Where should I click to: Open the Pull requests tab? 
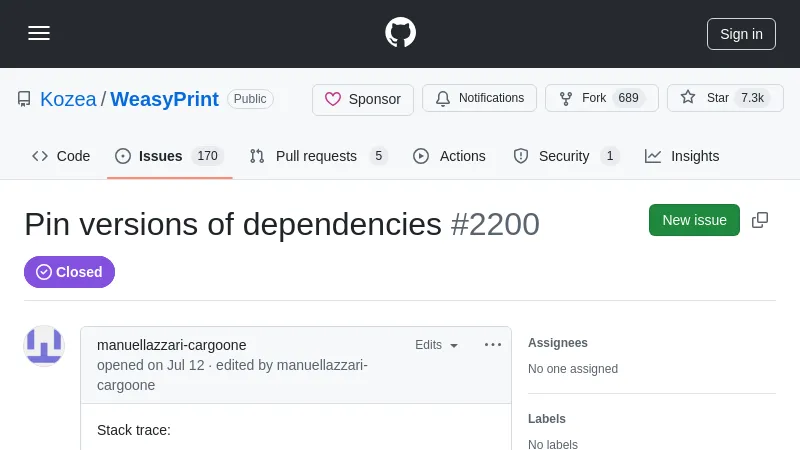click(317, 156)
